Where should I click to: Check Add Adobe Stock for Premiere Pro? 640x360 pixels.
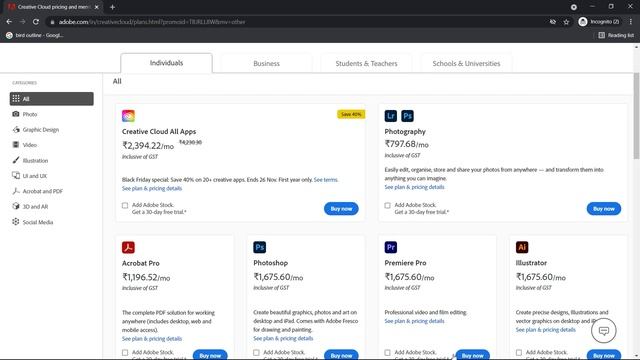[x=387, y=353]
